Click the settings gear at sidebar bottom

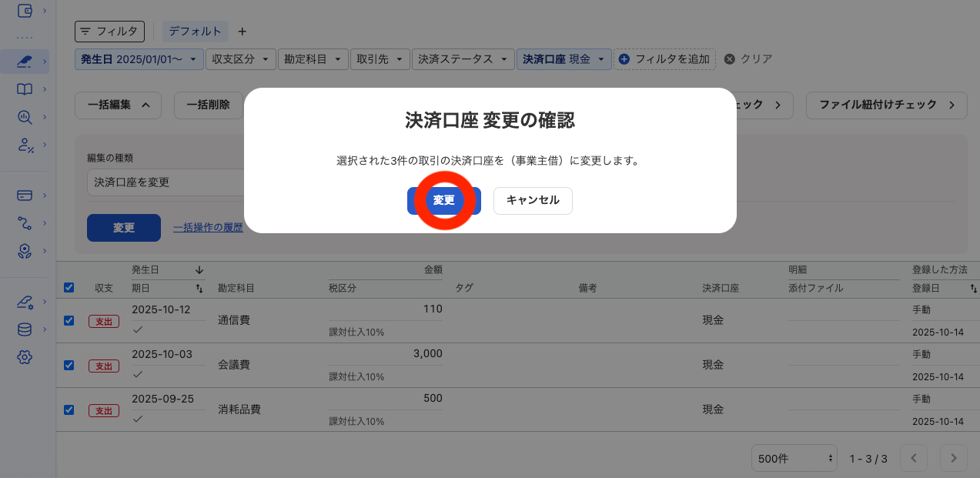[x=24, y=356]
